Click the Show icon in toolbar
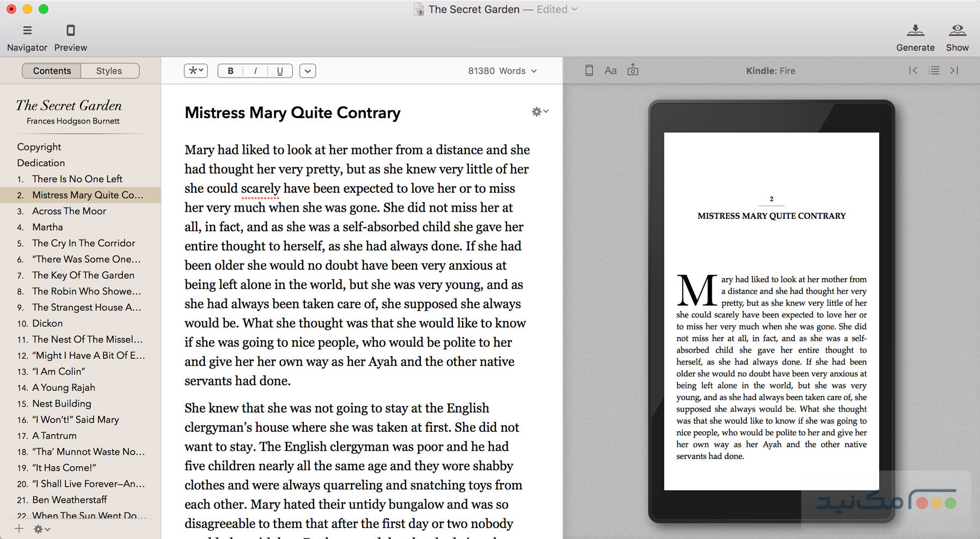This screenshot has height=539, width=980. tap(957, 30)
